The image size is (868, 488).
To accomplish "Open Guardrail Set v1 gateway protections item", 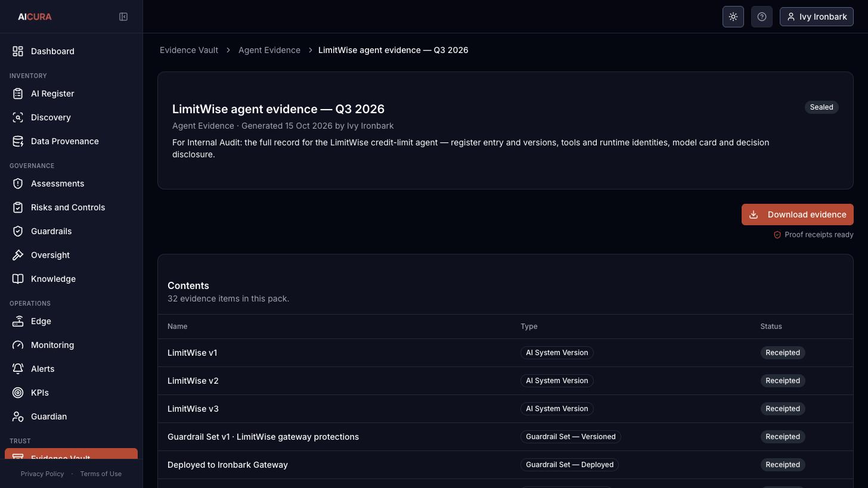I will [x=263, y=437].
